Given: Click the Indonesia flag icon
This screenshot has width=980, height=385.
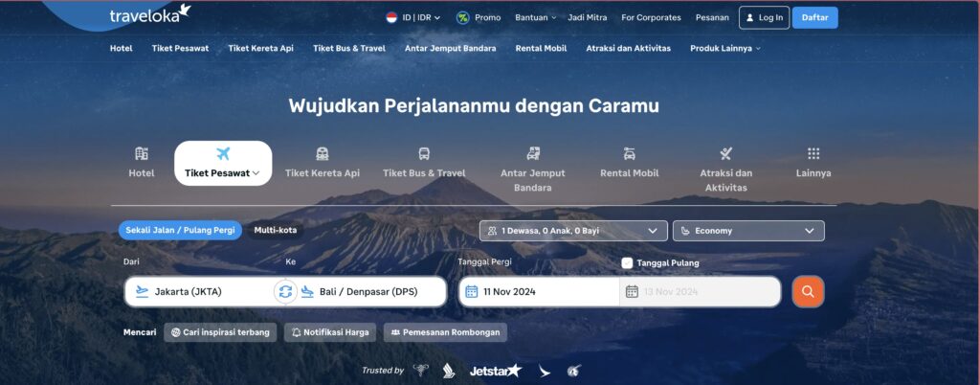Looking at the screenshot, I should tap(391, 17).
